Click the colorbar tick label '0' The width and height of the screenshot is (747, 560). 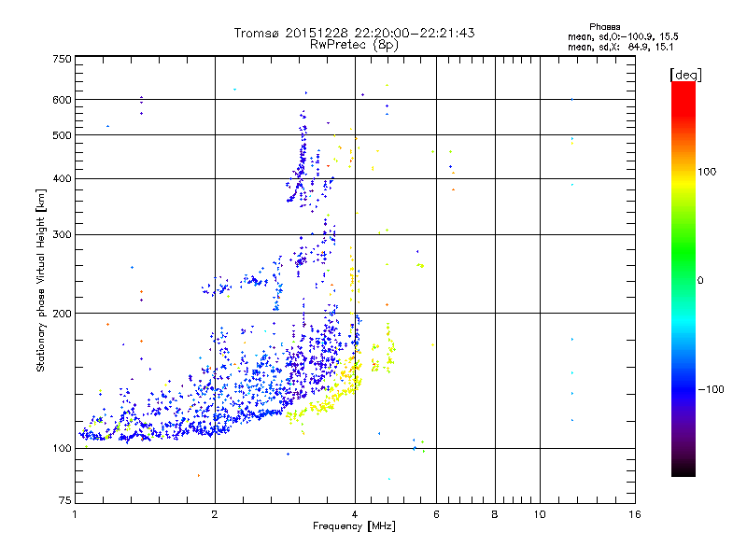[x=700, y=281]
